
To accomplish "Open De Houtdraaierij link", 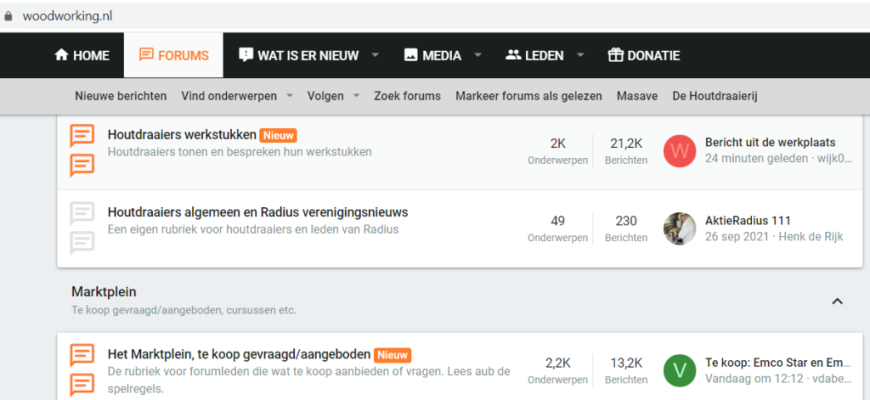I will (x=715, y=96).
